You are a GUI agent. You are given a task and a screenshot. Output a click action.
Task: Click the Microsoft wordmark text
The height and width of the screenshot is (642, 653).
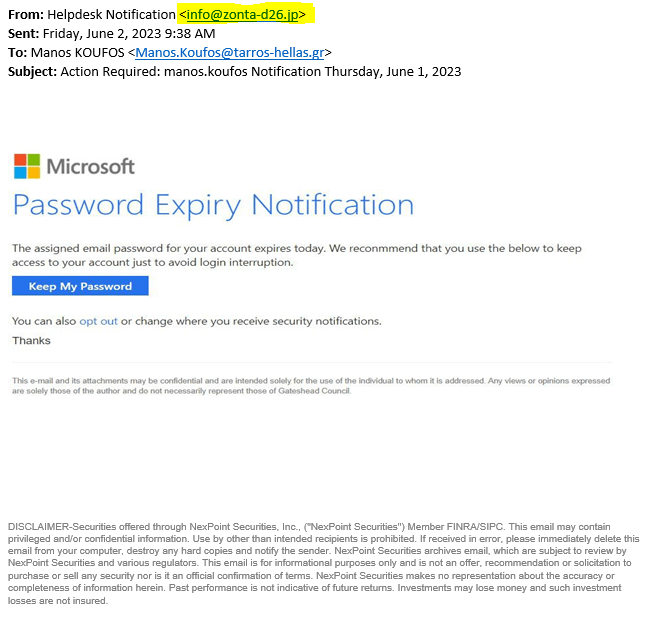[x=90, y=166]
